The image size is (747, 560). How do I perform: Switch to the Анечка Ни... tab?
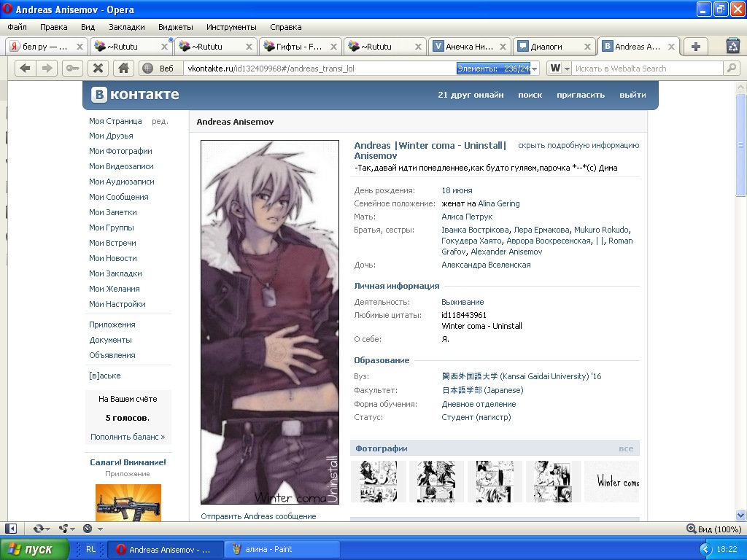469,47
